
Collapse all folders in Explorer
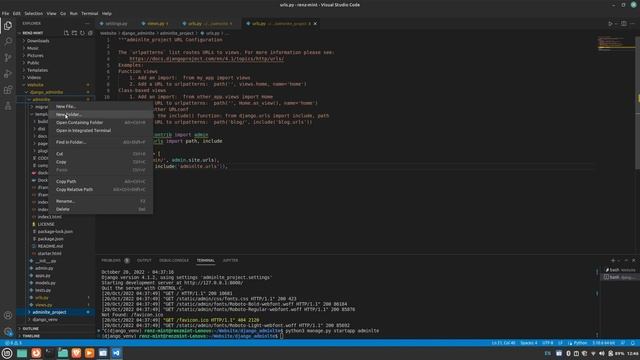point(90,33)
